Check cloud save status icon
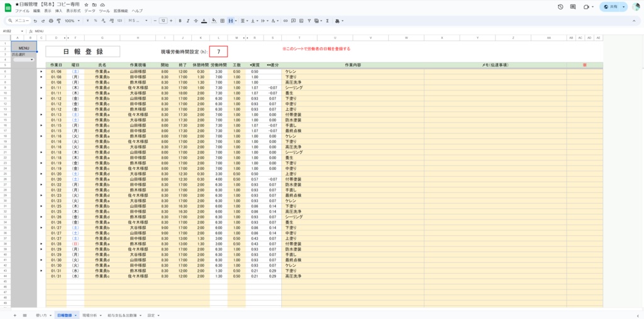Screen dimensions: 644x319 pyautogui.click(x=103, y=4)
